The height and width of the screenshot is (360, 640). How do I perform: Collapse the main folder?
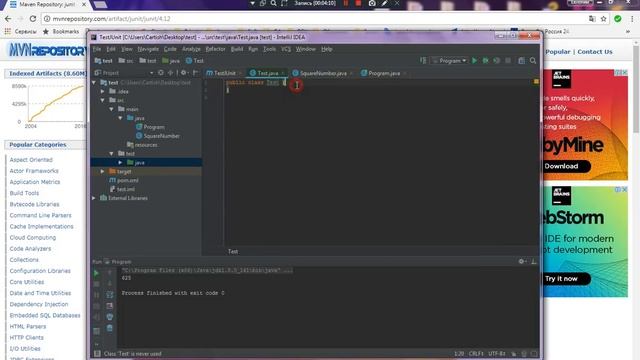111,109
